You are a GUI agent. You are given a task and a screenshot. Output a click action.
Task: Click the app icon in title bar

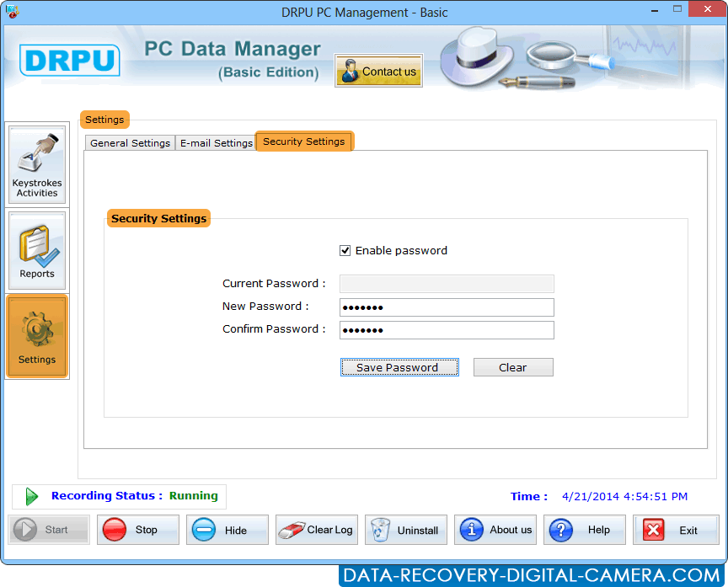[x=12, y=12]
